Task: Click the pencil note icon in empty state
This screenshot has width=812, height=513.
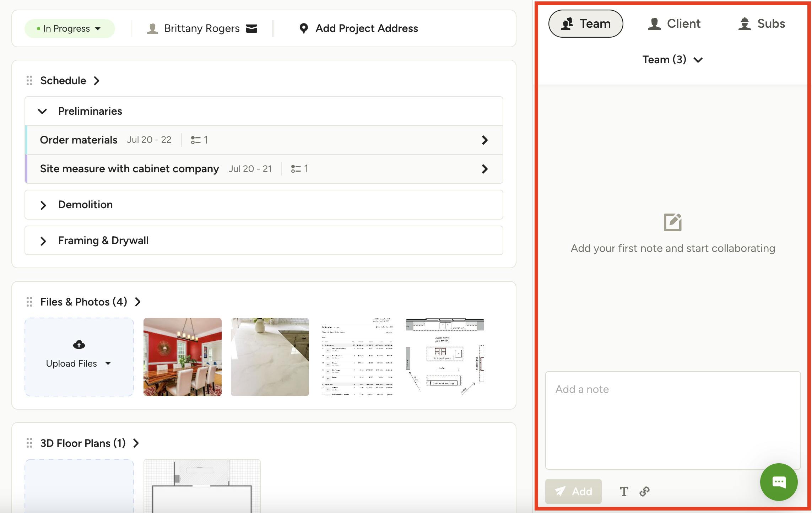Action: [673, 222]
